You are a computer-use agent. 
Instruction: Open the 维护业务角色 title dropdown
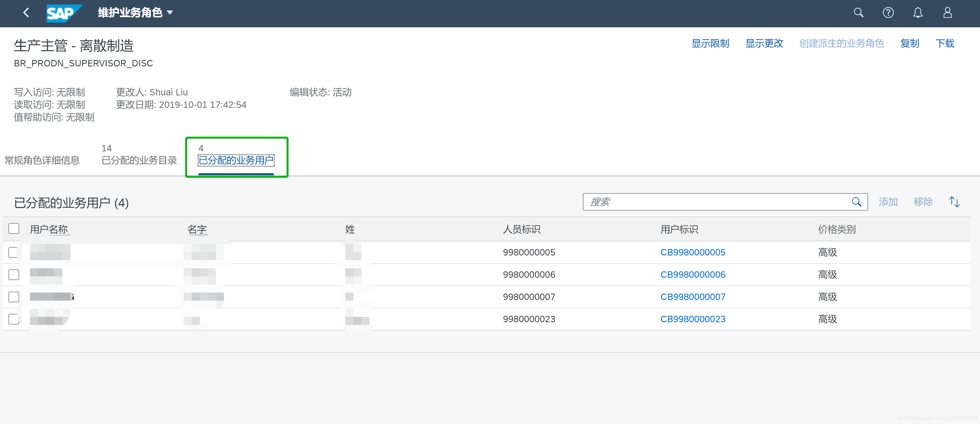tap(135, 12)
